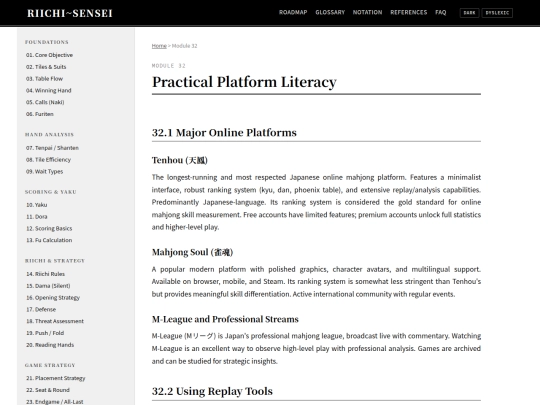The height and width of the screenshot is (405, 540).
Task: Open the Roadmap page
Action: [293, 12]
